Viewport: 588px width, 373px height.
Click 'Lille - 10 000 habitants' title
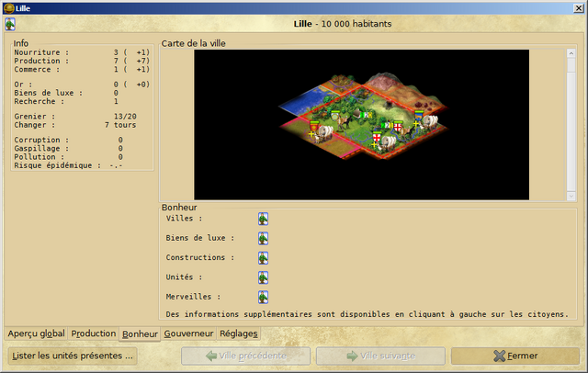tap(343, 24)
